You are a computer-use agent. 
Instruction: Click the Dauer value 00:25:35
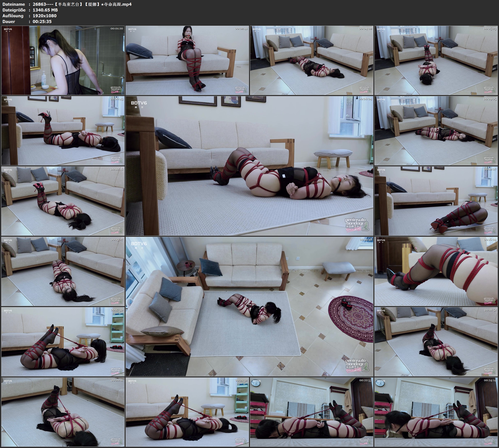pos(42,21)
